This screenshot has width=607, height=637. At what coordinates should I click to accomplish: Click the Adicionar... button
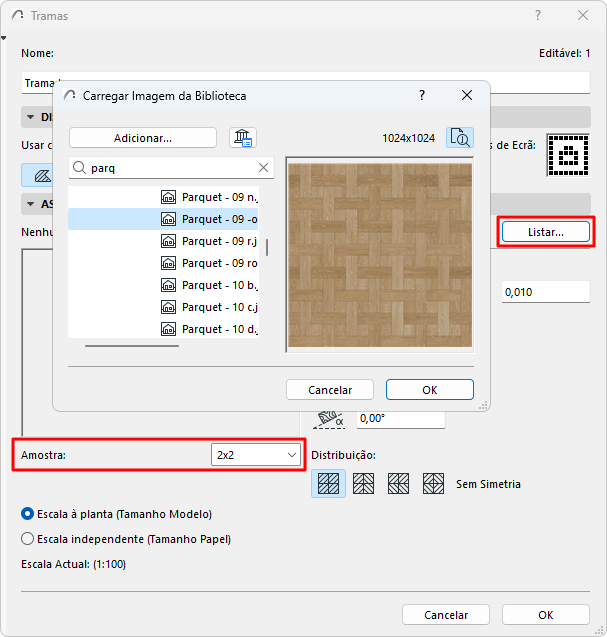[143, 138]
